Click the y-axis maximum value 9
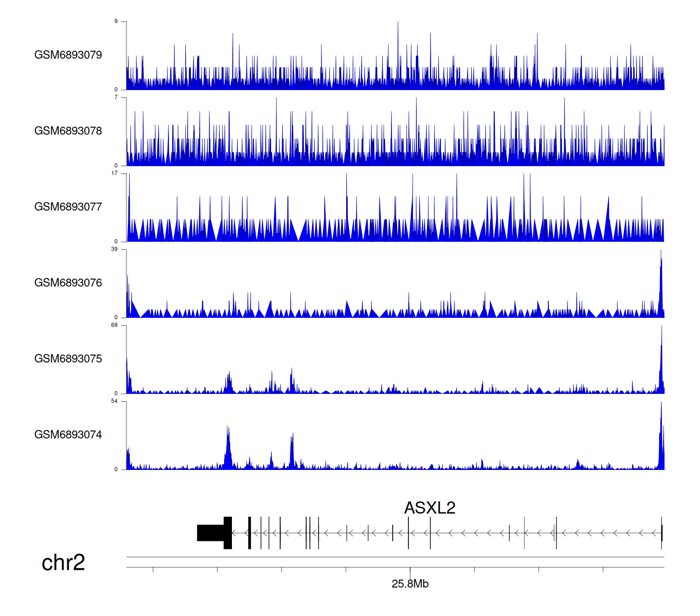700x616 pixels. (116, 21)
